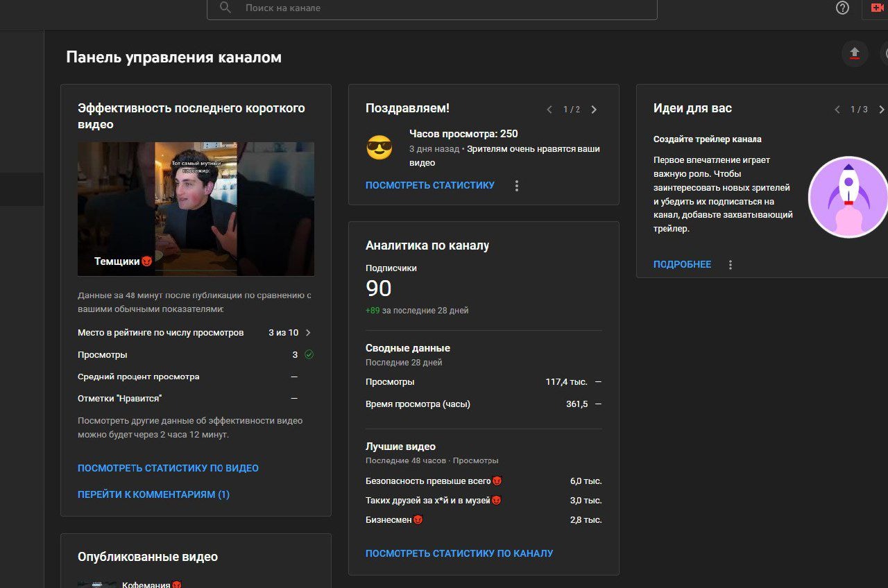Open ПЕРЕЙТИ К КОММЕНТАРИЯМ (1) link

153,495
